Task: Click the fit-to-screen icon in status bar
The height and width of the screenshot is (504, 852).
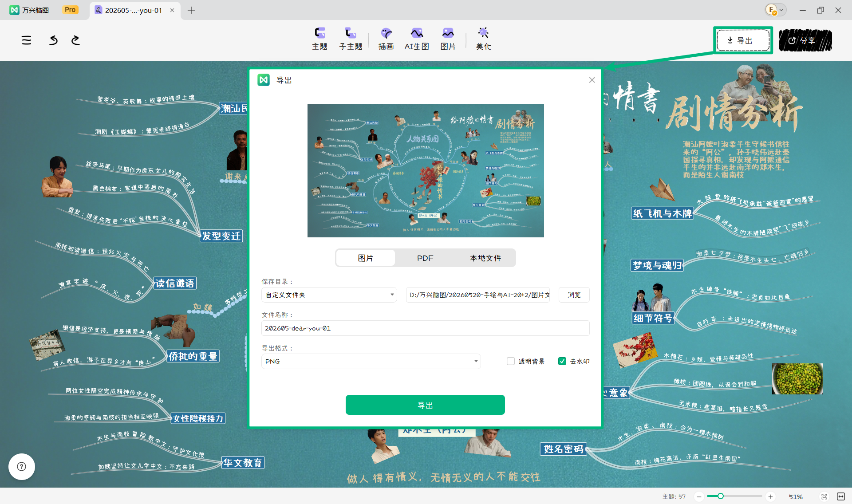Action: coord(824,496)
